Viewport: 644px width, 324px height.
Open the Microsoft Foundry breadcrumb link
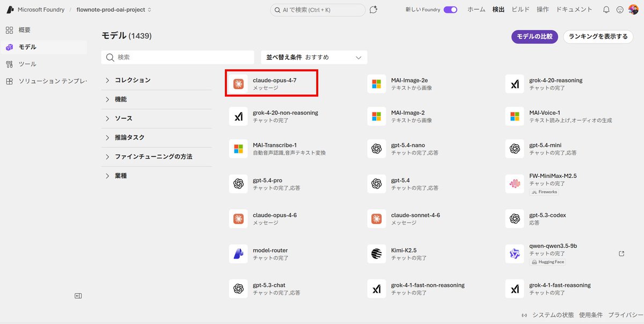point(41,10)
